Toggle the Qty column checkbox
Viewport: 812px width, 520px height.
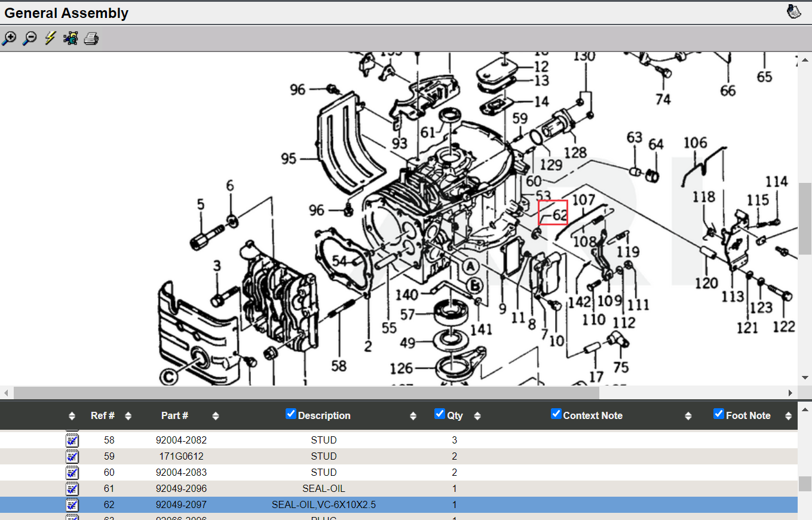(x=440, y=414)
